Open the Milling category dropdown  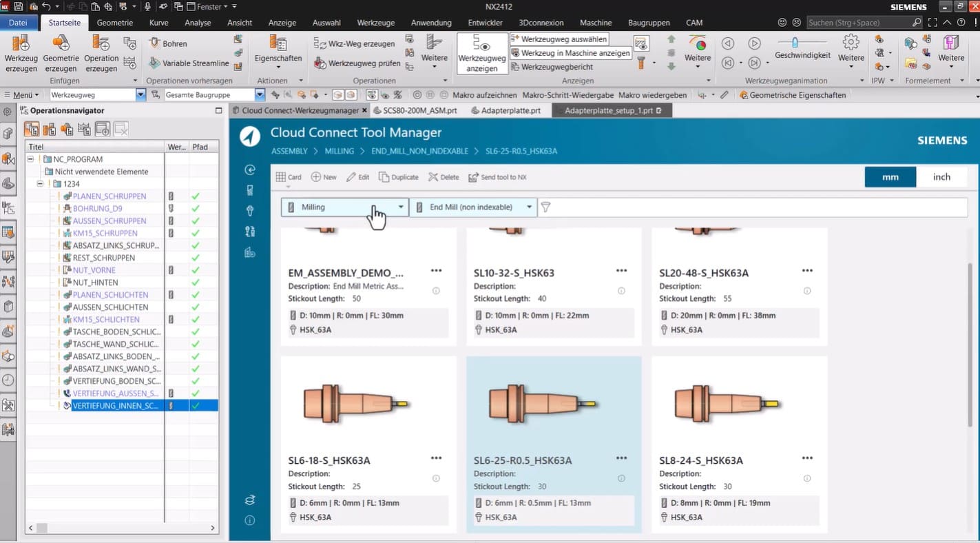coord(345,207)
